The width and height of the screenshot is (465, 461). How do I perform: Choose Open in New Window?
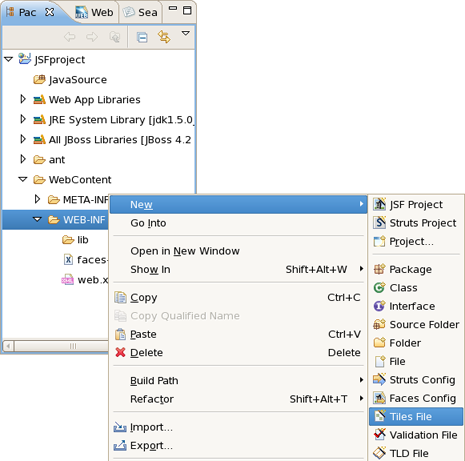pyautogui.click(x=238, y=251)
